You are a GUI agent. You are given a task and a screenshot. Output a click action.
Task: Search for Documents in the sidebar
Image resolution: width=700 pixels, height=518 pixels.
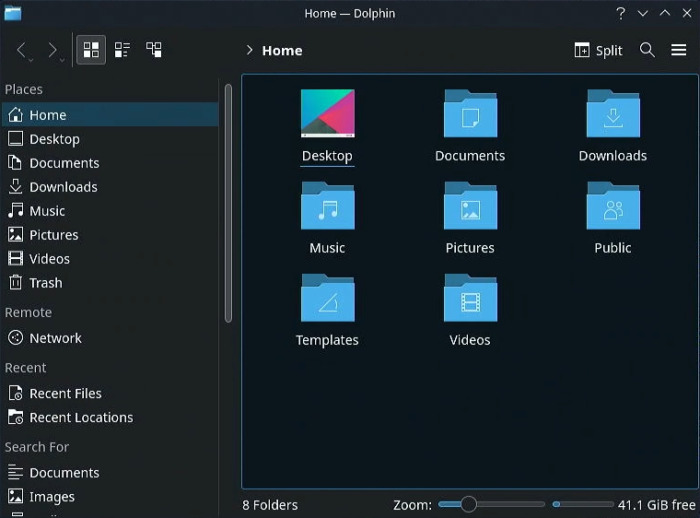(110, 472)
